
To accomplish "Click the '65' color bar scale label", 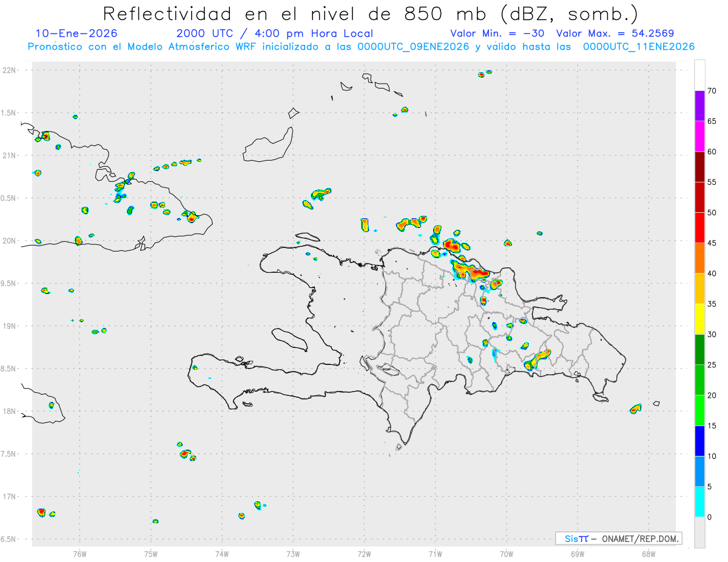I will click(712, 121).
